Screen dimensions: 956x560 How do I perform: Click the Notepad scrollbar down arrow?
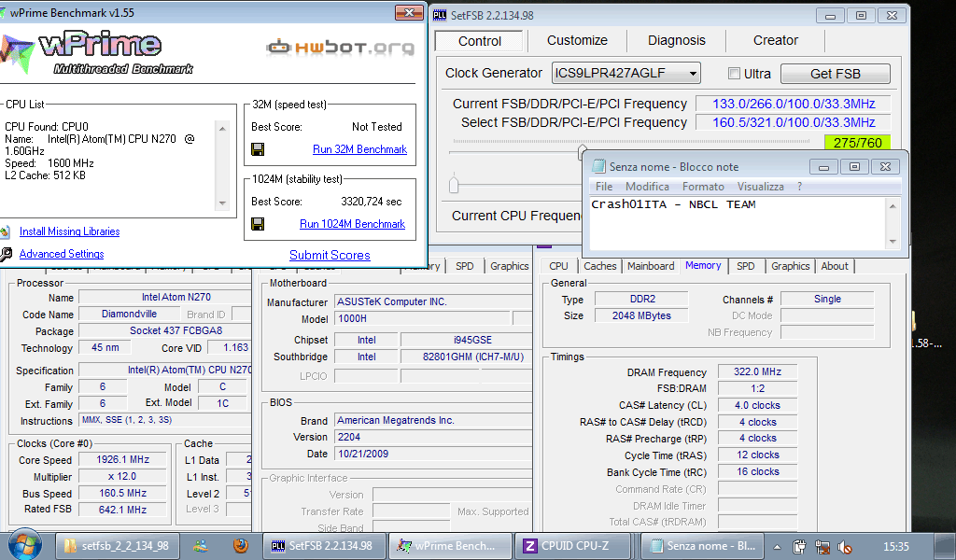893,242
